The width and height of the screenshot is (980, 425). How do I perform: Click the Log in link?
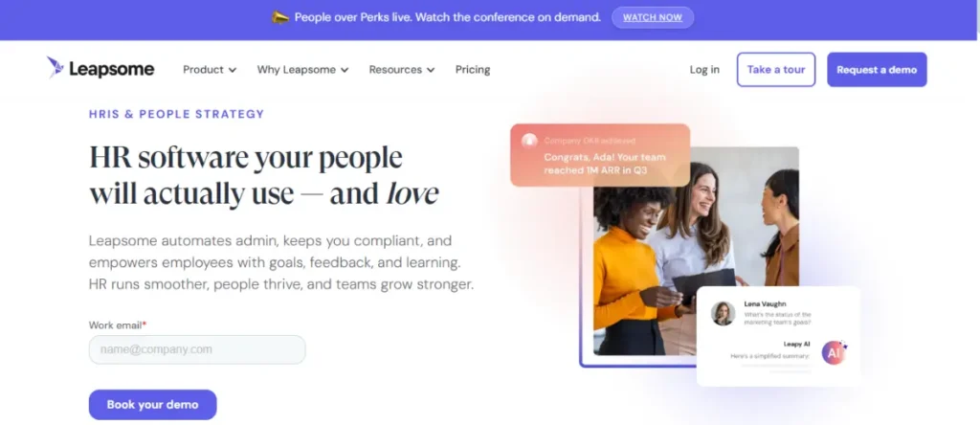704,69
